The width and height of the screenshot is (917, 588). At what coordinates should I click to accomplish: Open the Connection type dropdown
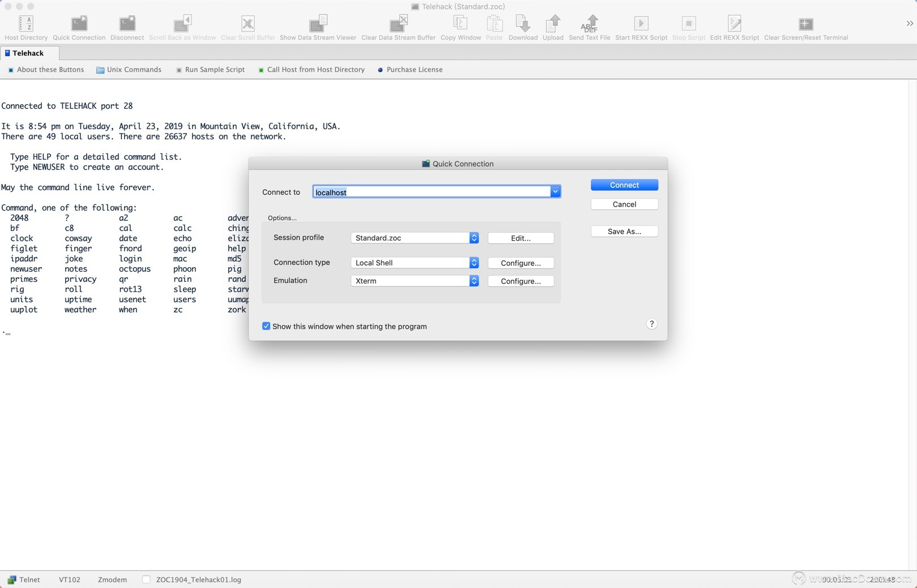415,263
